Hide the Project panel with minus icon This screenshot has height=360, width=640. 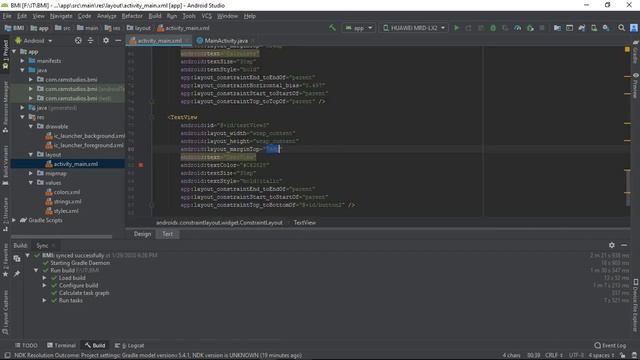click(118, 40)
